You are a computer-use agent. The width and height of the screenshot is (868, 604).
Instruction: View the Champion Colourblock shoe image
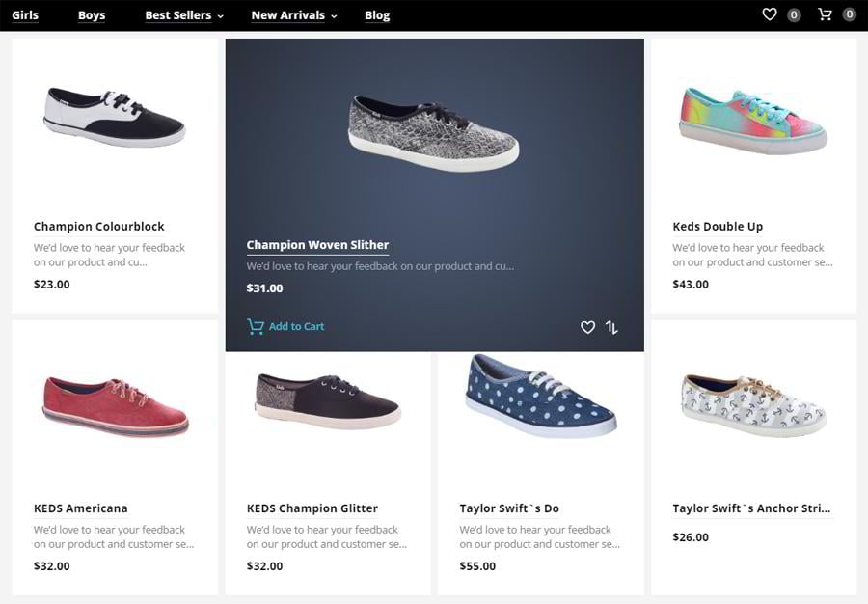tap(114, 117)
